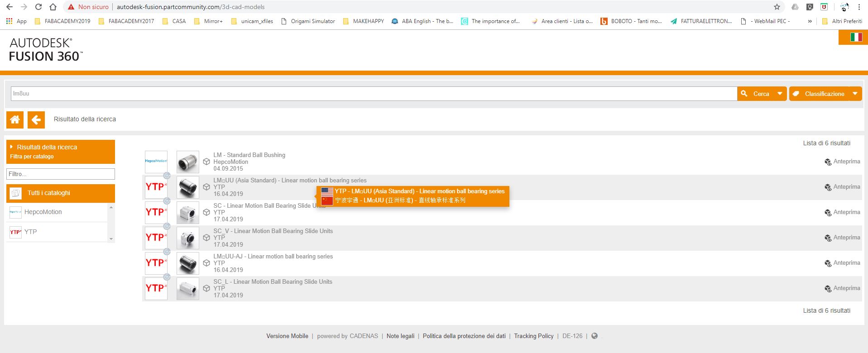This screenshot has width=868, height=353.
Task: Select the Chinese 宁波宇通 line in the tooltip
Action: (400, 200)
